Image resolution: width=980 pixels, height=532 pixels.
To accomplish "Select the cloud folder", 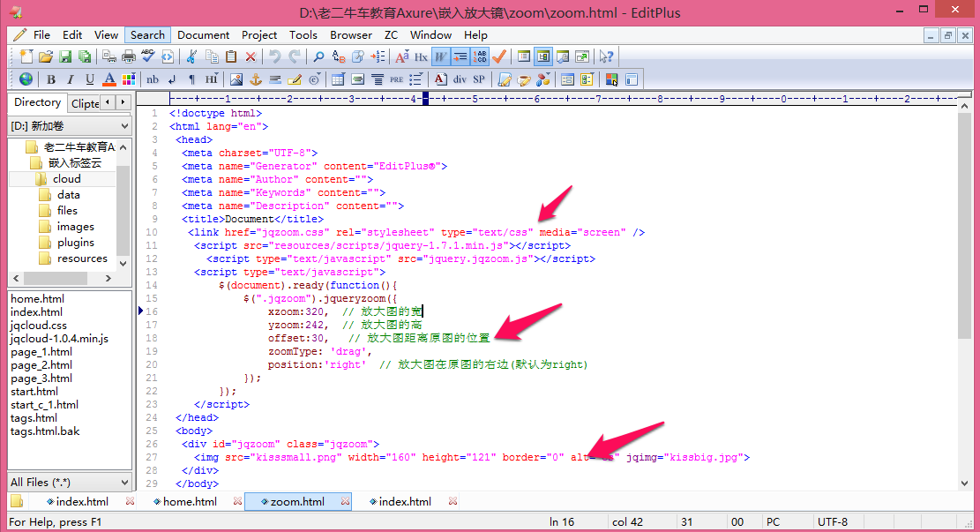I will pyautogui.click(x=67, y=179).
